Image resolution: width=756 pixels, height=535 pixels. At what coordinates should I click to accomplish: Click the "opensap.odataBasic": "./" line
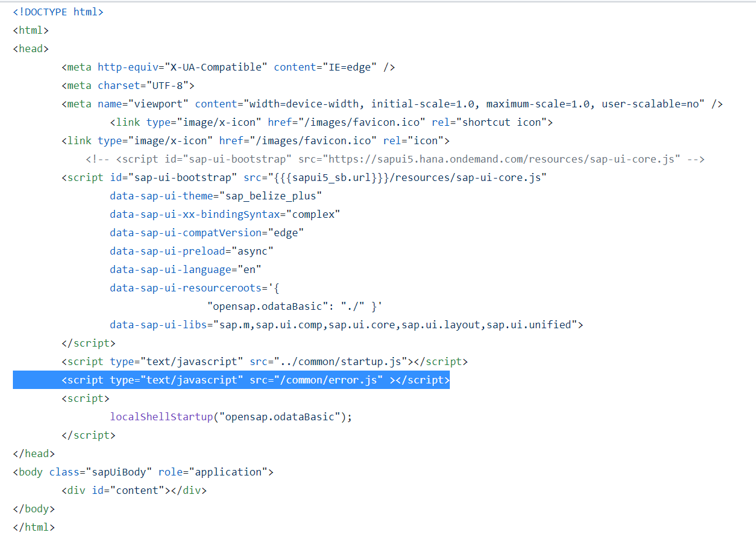pos(295,306)
